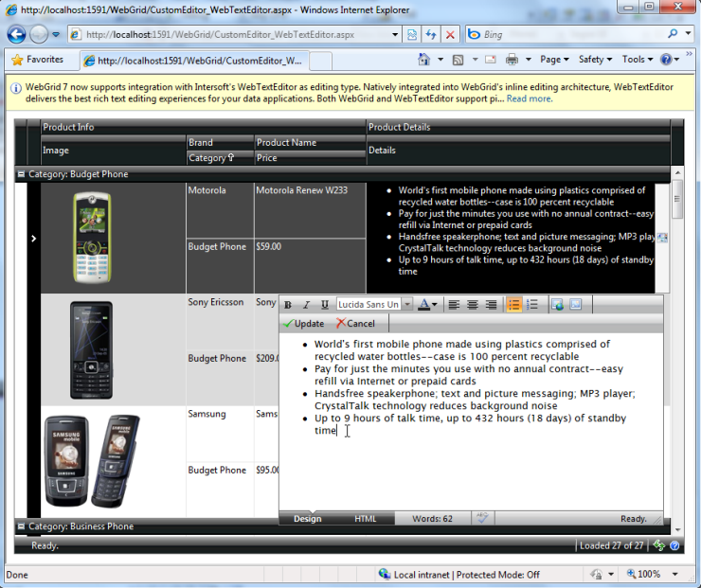Click the bulleted list icon
The height and width of the screenshot is (588, 701).
point(513,305)
